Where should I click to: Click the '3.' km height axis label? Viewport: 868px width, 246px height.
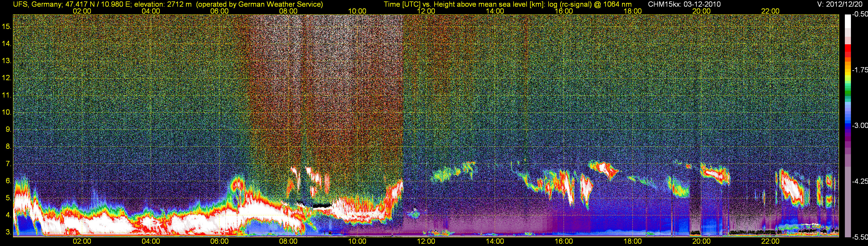(x=8, y=232)
